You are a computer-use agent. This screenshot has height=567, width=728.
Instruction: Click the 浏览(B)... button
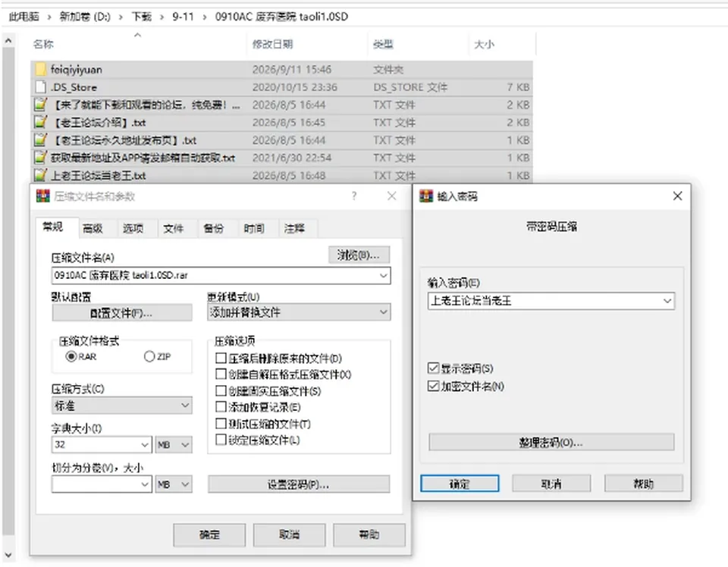(359, 255)
